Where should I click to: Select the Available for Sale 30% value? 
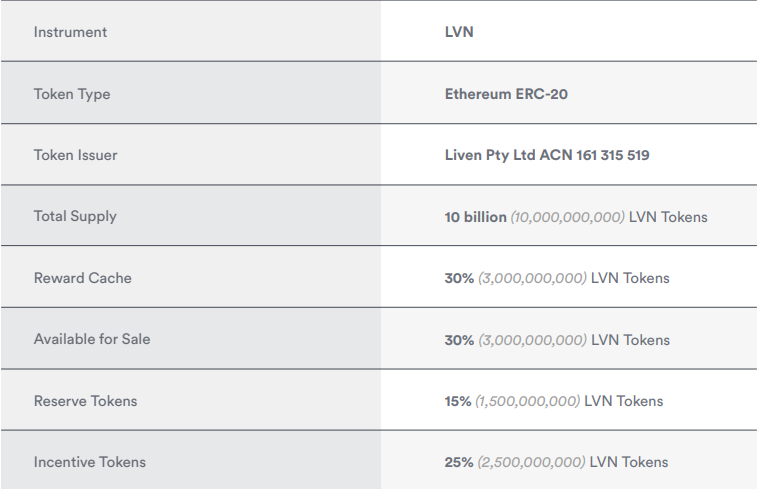459,340
